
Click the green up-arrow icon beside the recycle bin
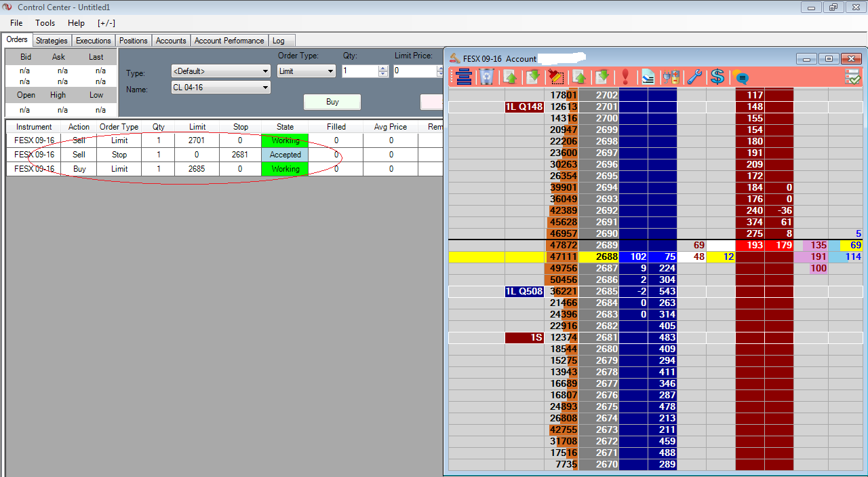click(x=511, y=77)
